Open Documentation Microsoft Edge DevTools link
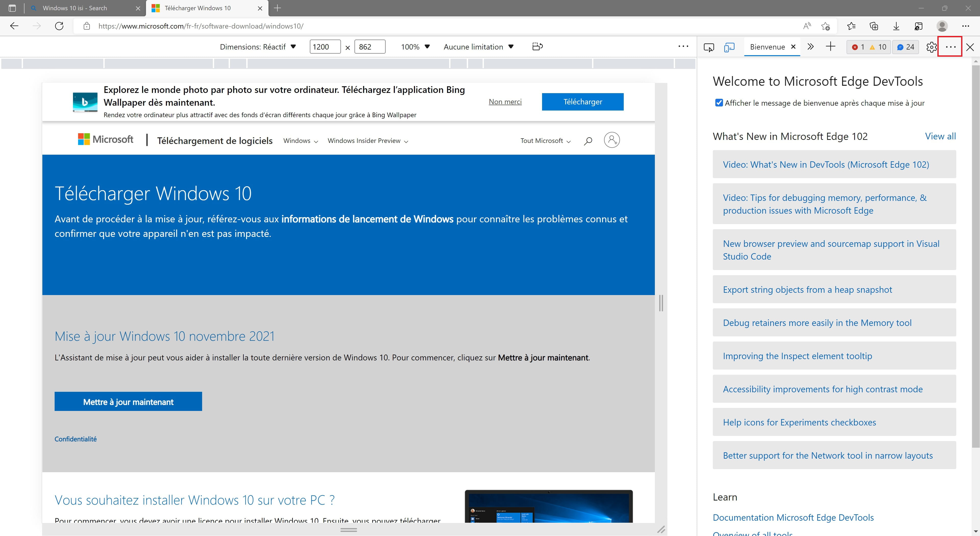This screenshot has height=536, width=980. click(x=793, y=517)
